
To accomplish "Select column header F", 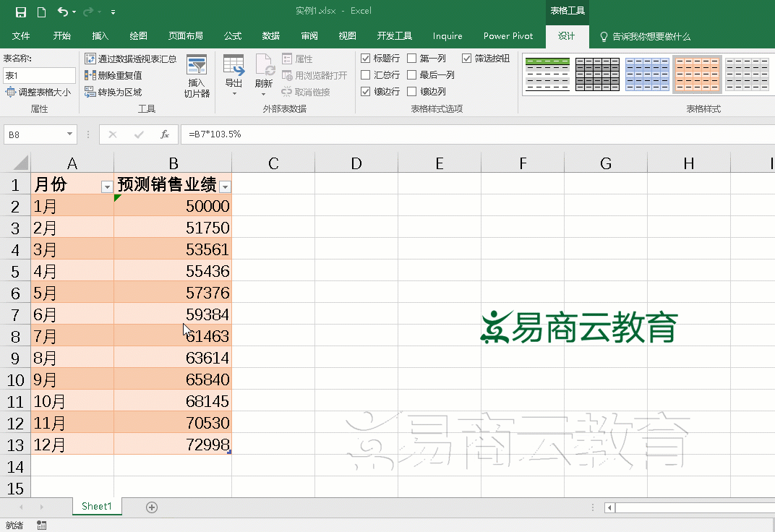I will point(523,163).
